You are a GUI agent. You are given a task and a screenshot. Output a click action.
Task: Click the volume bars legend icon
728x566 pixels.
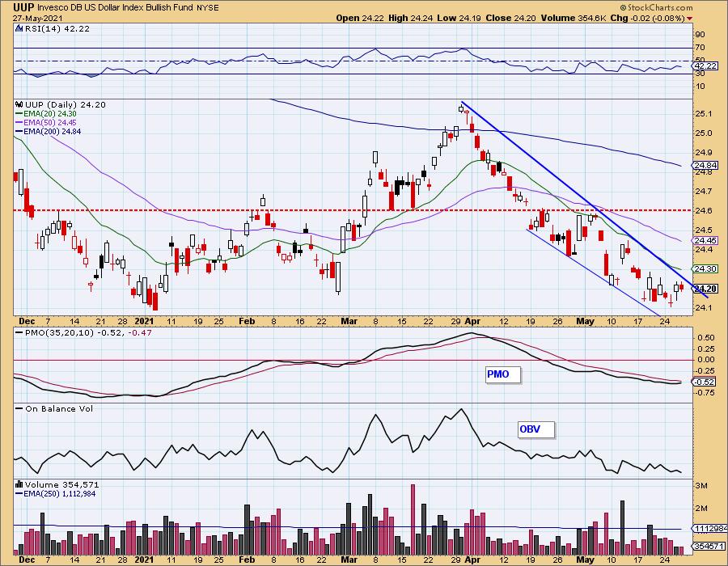[x=19, y=484]
